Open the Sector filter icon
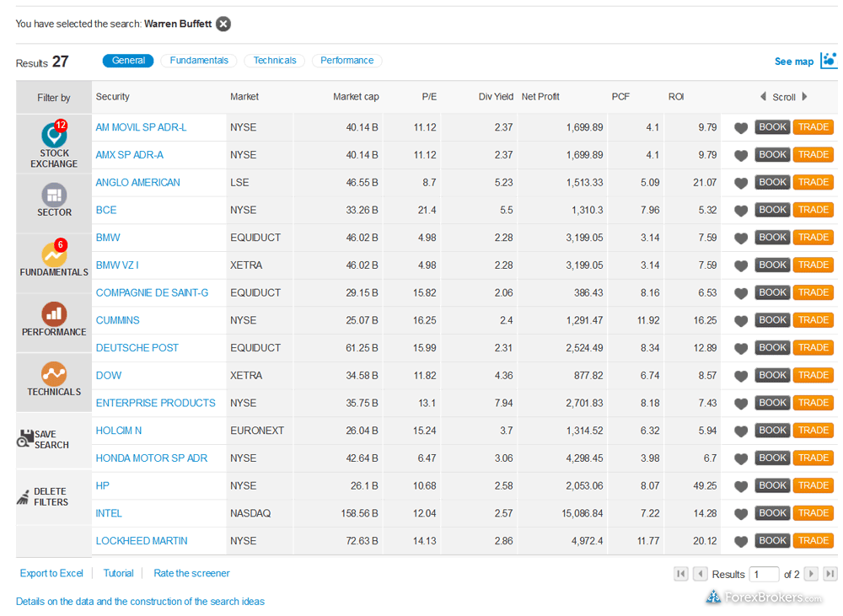The width and height of the screenshot is (843, 616). pyautogui.click(x=54, y=195)
